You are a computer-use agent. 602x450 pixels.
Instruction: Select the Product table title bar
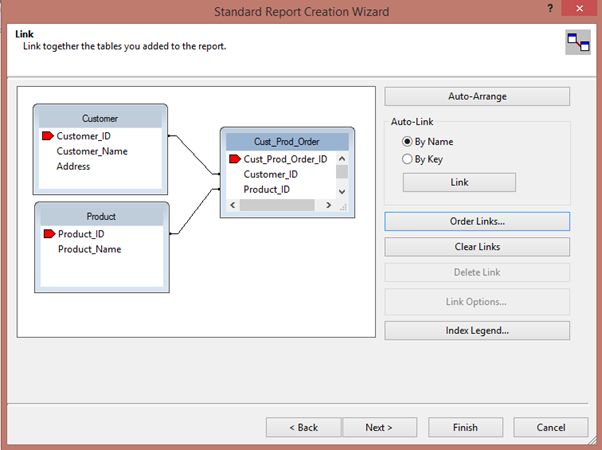[x=101, y=216]
